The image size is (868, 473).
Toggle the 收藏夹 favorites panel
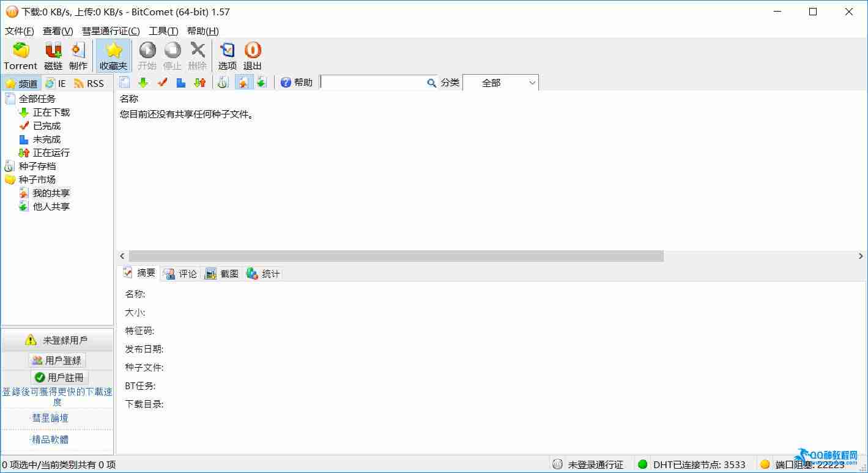[x=114, y=56]
